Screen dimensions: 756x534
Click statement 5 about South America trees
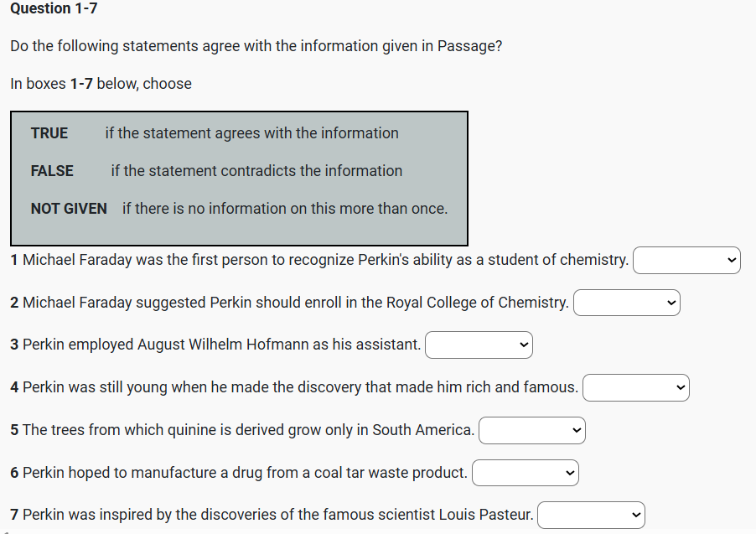pyautogui.click(x=242, y=430)
